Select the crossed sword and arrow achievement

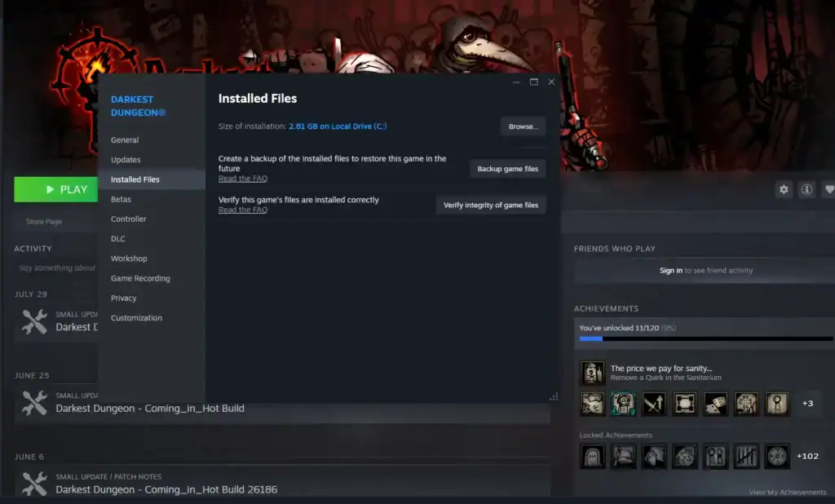point(655,403)
